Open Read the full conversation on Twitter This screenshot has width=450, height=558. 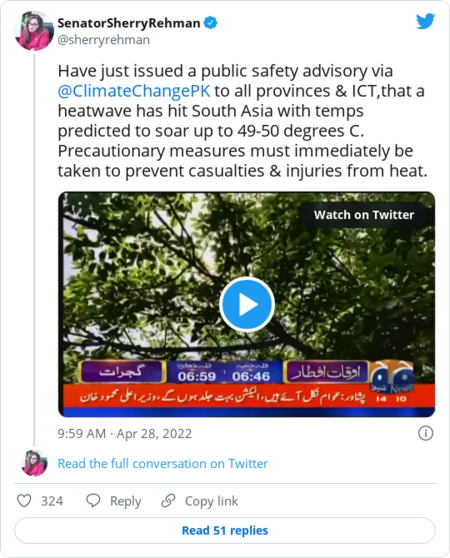163,464
